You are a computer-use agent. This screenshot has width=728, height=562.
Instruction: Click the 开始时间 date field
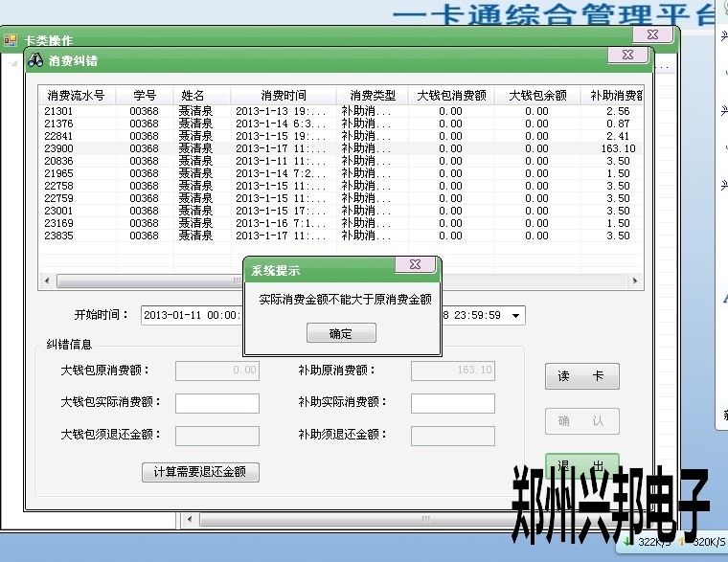pos(192,315)
